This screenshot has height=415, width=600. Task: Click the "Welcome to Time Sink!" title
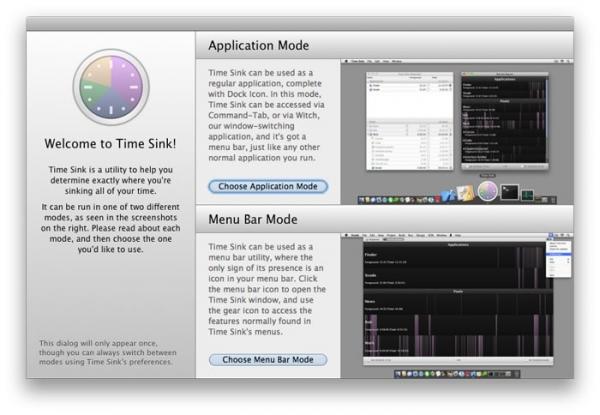110,144
